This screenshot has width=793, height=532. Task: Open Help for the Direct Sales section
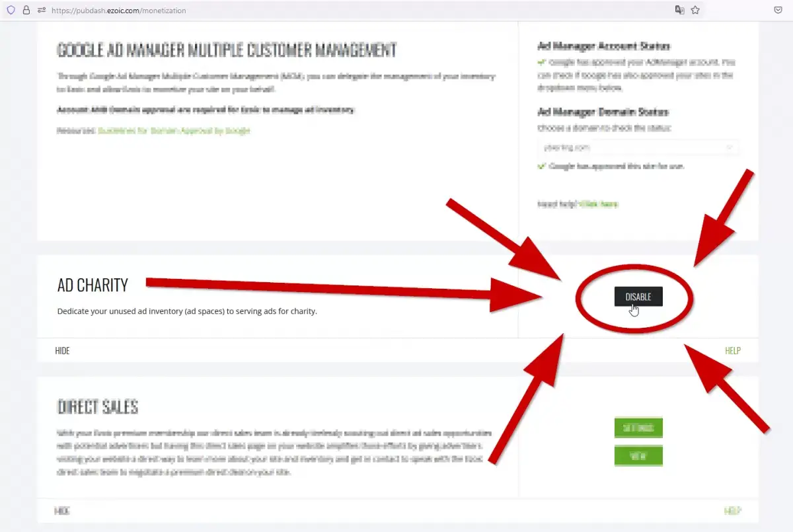733,511
